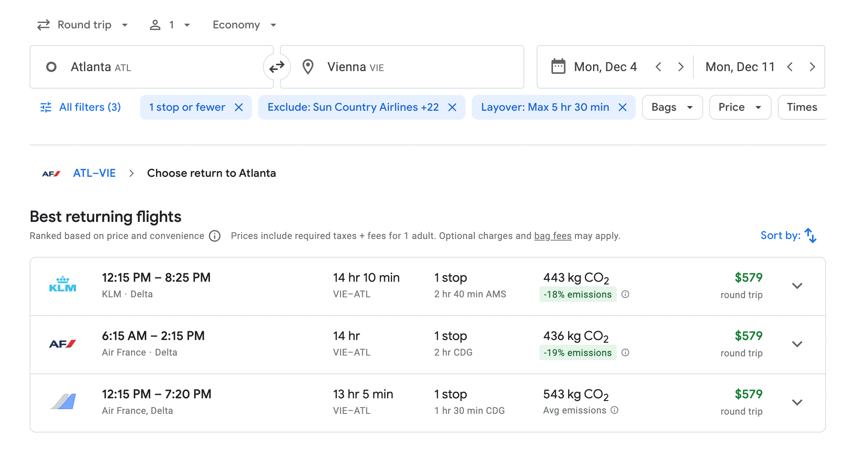Expand the KLM 12:15 PM flight details
The height and width of the screenshot is (450, 868).
click(x=797, y=286)
